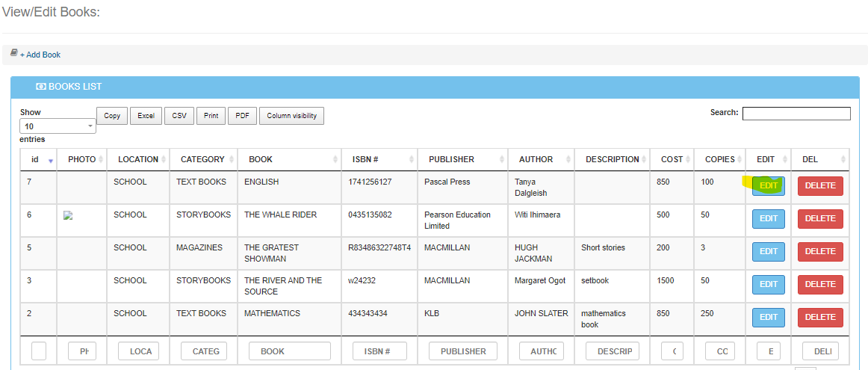868x370 pixels.
Task: Open the Show entries dropdown
Action: (x=58, y=126)
